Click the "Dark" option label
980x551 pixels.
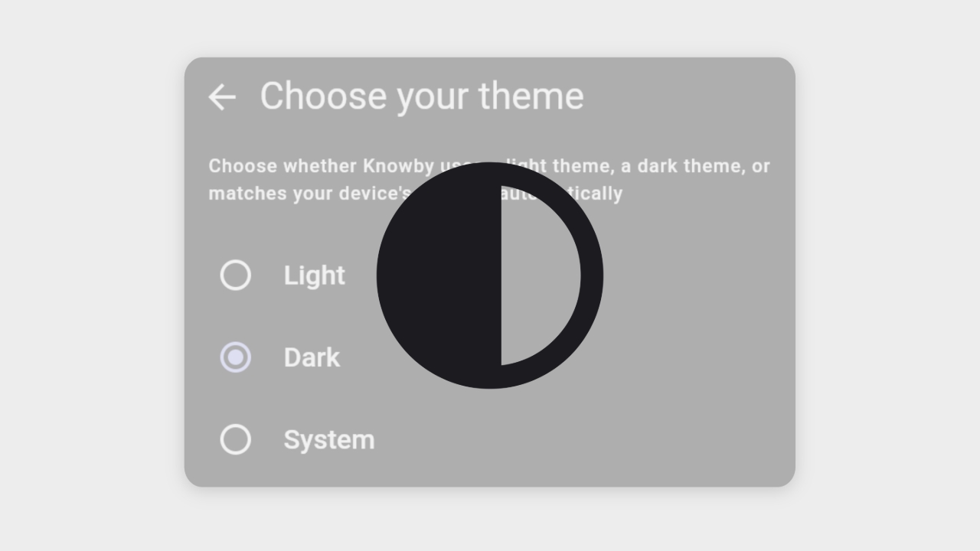(x=312, y=357)
